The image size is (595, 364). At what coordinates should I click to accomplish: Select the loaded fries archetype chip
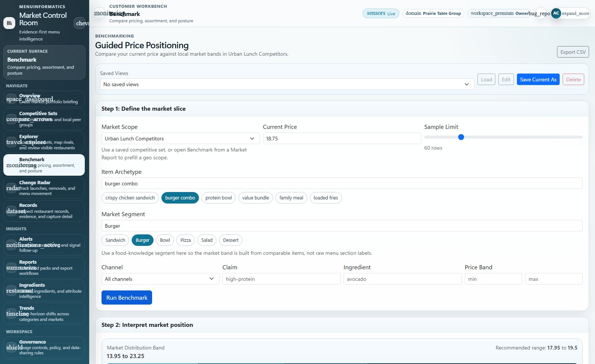[326, 198]
